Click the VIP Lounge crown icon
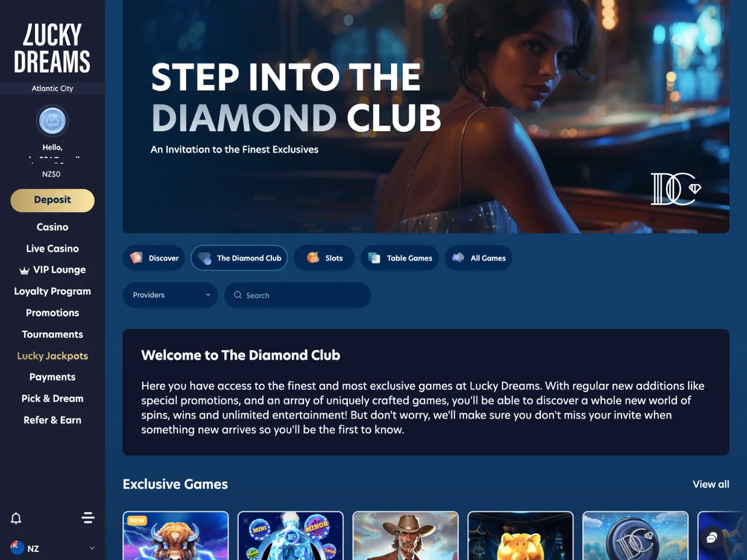747x560 pixels. coord(25,270)
